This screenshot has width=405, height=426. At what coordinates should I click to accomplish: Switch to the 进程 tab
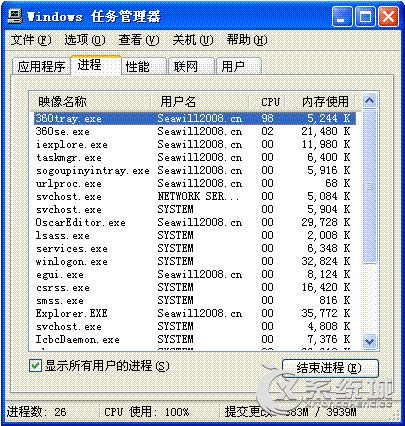(x=96, y=65)
